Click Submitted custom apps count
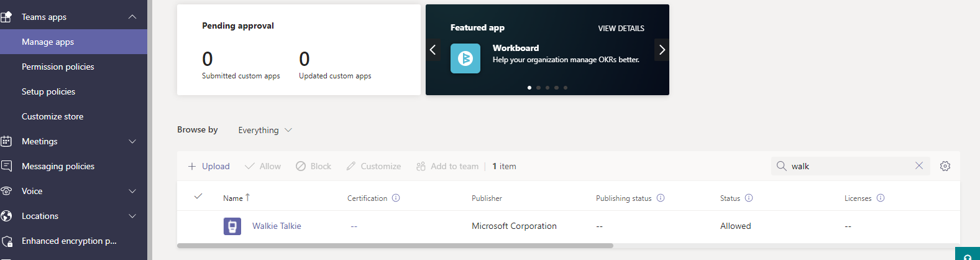The width and height of the screenshot is (980, 260). (208, 59)
